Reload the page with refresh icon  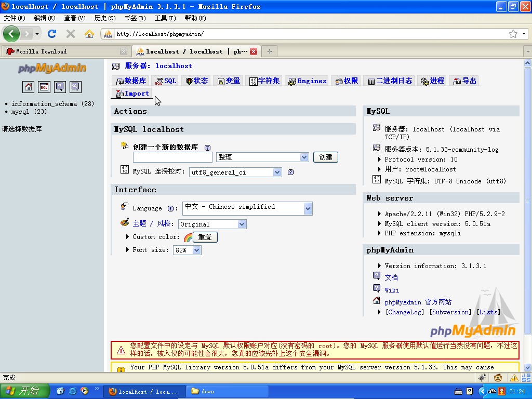tap(52, 34)
